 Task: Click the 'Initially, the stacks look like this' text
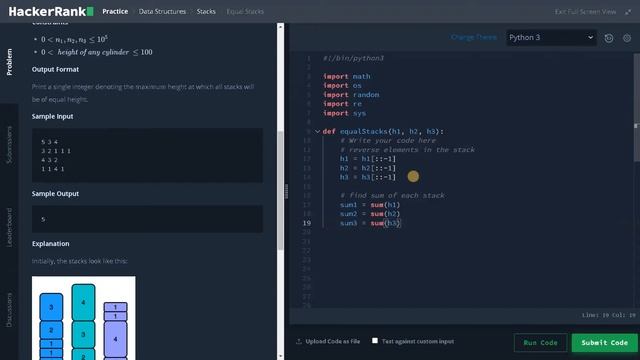click(80, 261)
